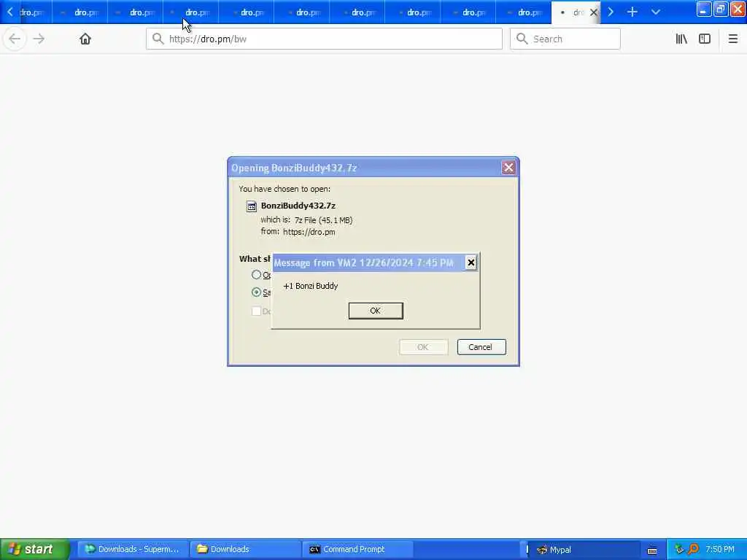The image size is (747, 560).
Task: Confirm the +1 Bonzi Buddy message with OK
Action: pyautogui.click(x=376, y=311)
